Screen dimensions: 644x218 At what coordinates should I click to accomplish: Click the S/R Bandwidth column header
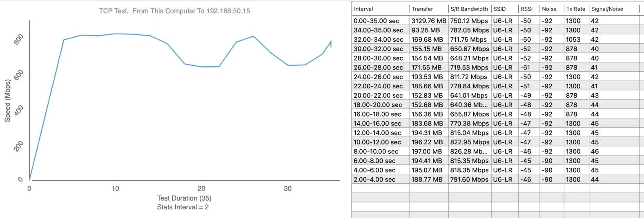[x=469, y=9]
